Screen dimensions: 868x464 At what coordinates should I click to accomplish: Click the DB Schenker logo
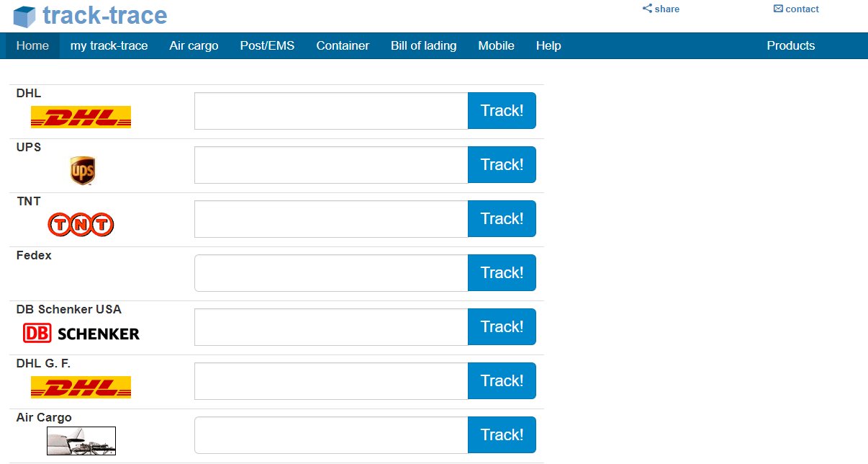coord(81,334)
